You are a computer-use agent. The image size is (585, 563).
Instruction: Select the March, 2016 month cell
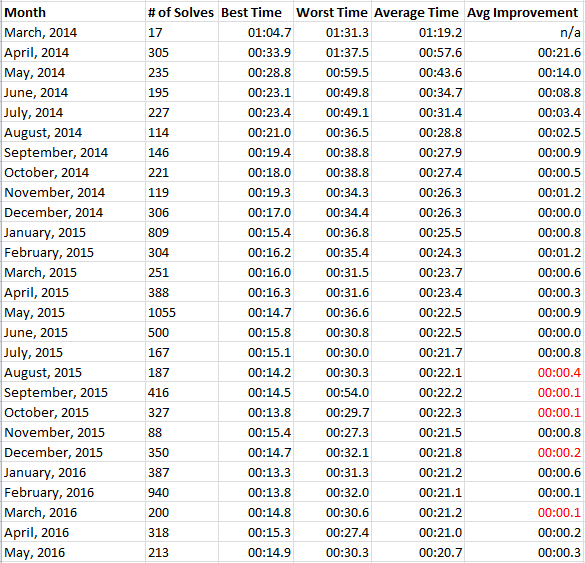click(73, 512)
